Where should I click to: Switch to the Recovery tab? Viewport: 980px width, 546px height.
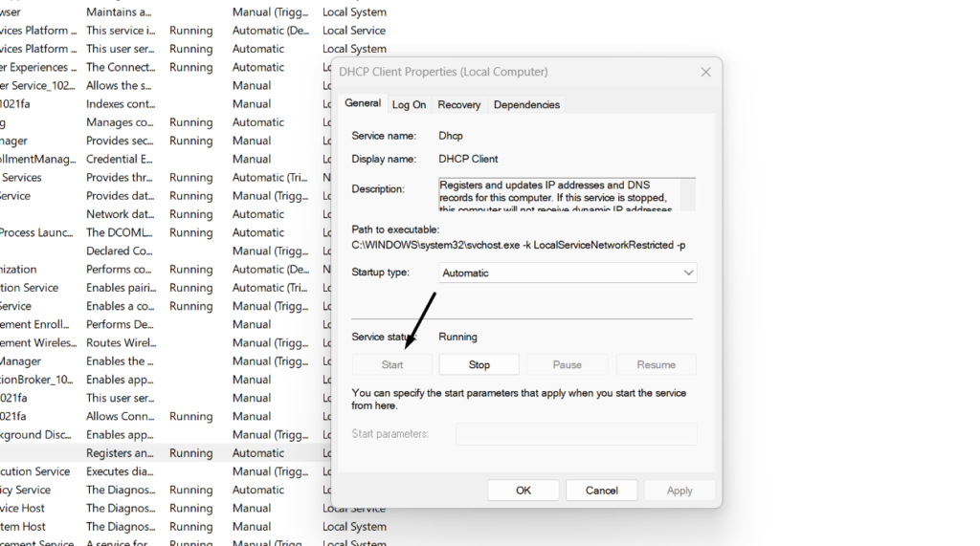point(459,104)
